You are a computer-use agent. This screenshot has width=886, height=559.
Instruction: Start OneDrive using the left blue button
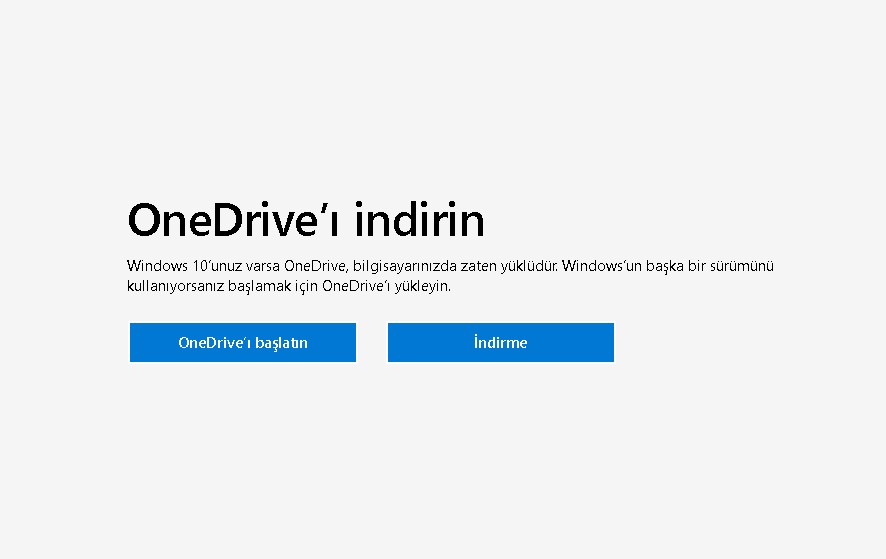point(243,342)
